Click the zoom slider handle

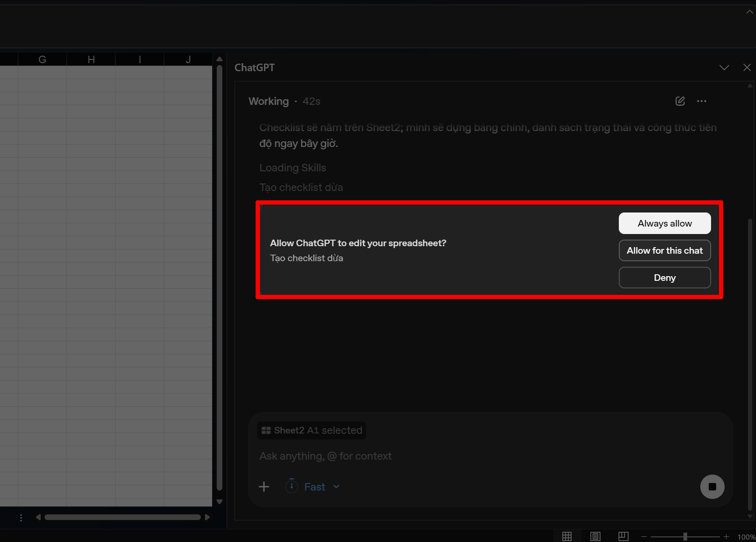coord(685,536)
